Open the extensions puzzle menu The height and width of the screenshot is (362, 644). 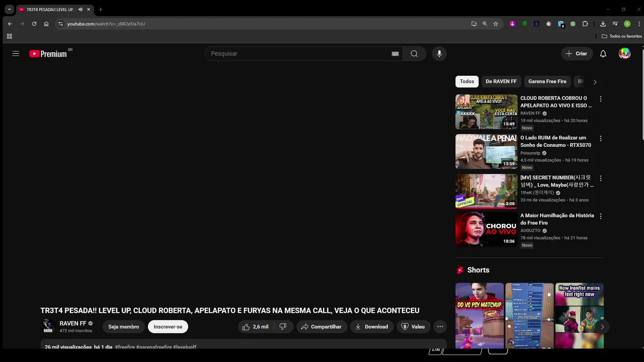(x=585, y=24)
